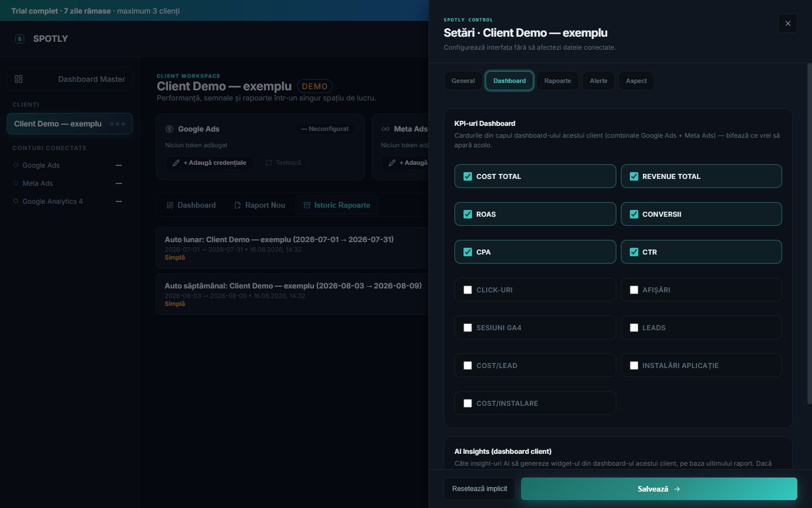Screen dimensions: 812x508
Task: Click Adaugă credențiale for Google Ads
Action: pyautogui.click(x=209, y=163)
